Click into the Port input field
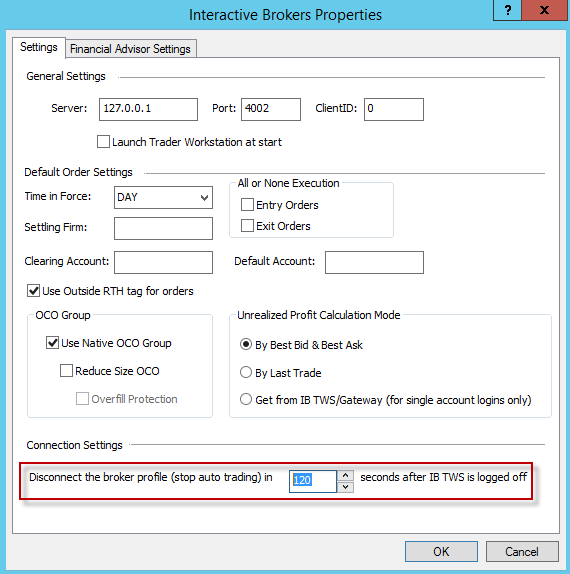 (x=271, y=109)
